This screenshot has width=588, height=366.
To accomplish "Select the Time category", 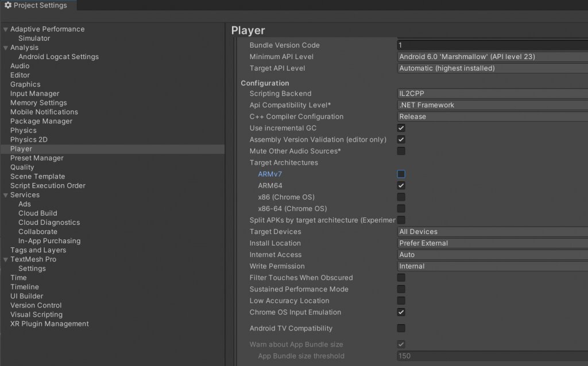I will click(18, 278).
